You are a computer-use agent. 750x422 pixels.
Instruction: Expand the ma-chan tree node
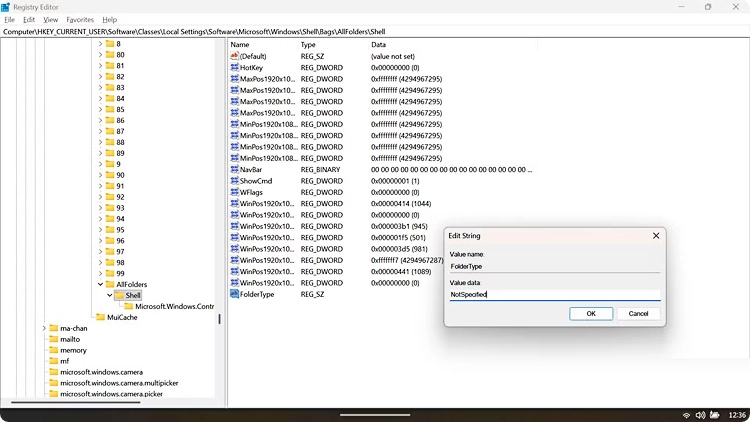[x=44, y=328]
